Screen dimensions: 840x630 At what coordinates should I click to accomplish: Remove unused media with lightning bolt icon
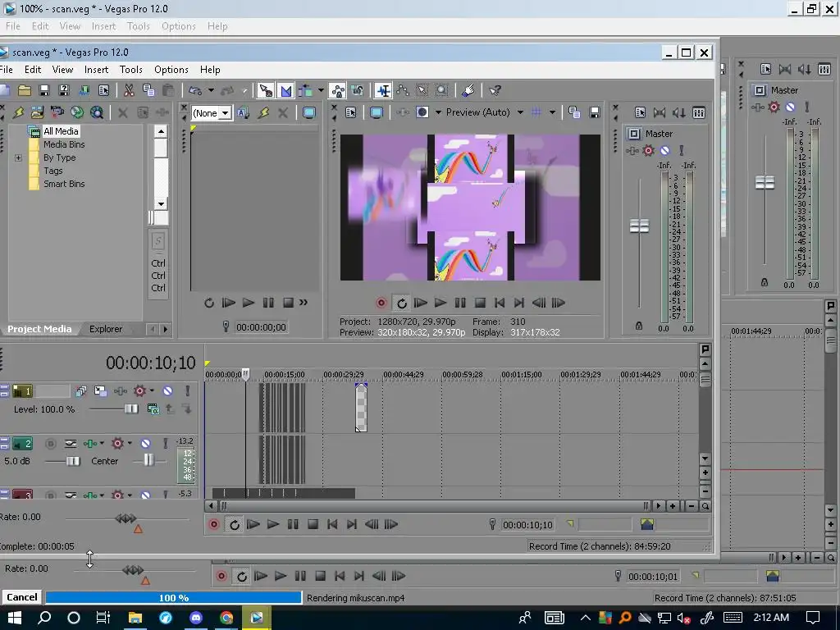pyautogui.click(x=18, y=112)
